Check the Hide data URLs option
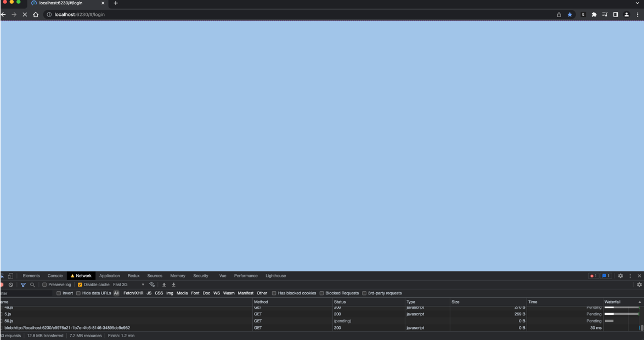 coord(78,293)
